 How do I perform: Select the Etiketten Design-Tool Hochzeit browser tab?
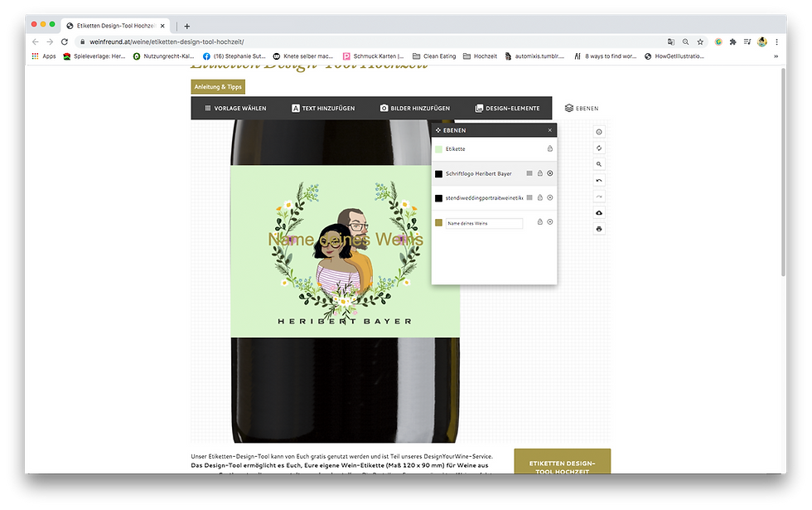115,26
